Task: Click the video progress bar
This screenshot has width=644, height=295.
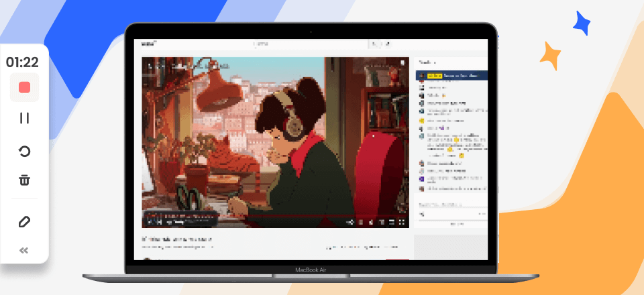Action: [275, 215]
